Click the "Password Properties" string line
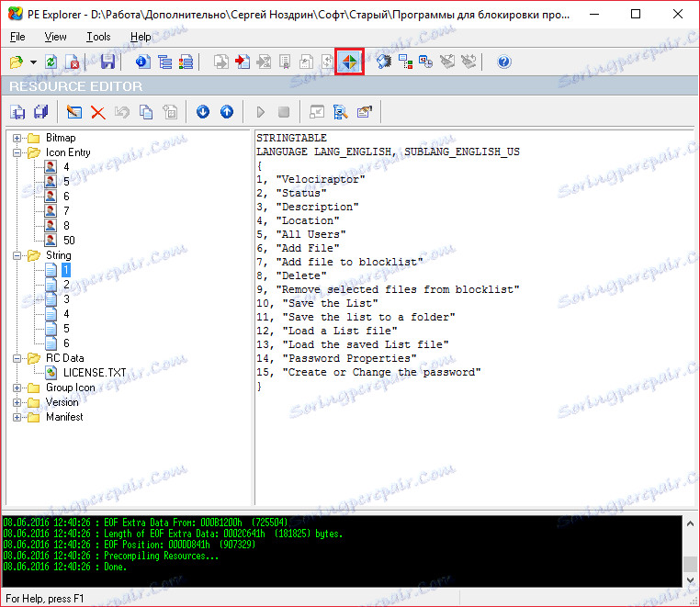700x607 pixels. pos(336,358)
